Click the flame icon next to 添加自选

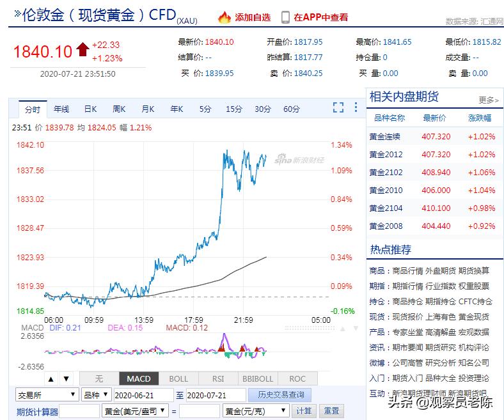(x=224, y=17)
